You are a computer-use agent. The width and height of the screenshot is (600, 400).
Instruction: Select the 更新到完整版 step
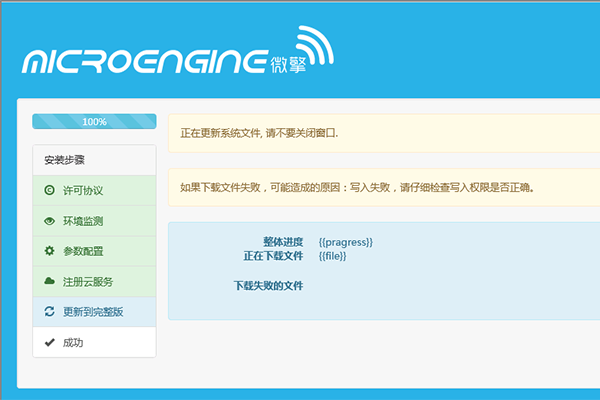[95, 312]
